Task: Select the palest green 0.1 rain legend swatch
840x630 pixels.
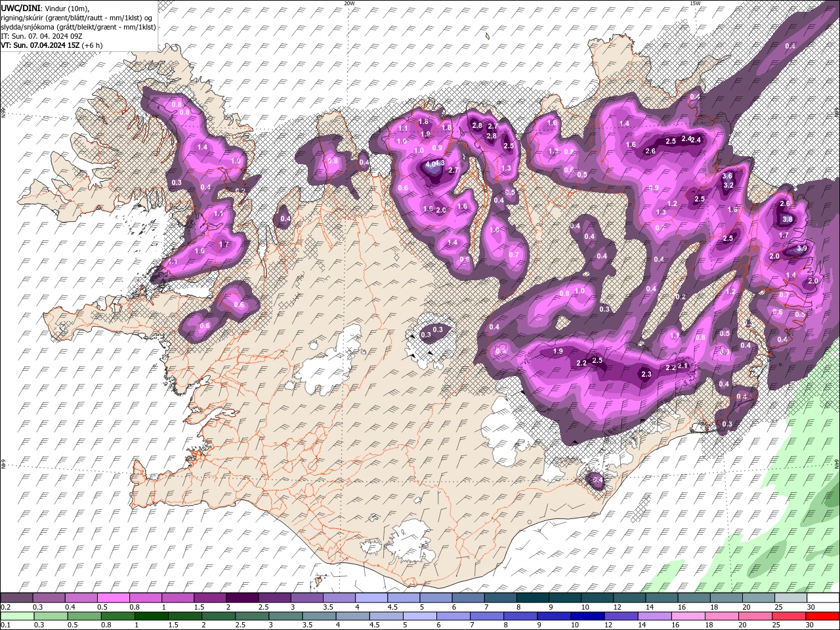Action: pos(17,616)
